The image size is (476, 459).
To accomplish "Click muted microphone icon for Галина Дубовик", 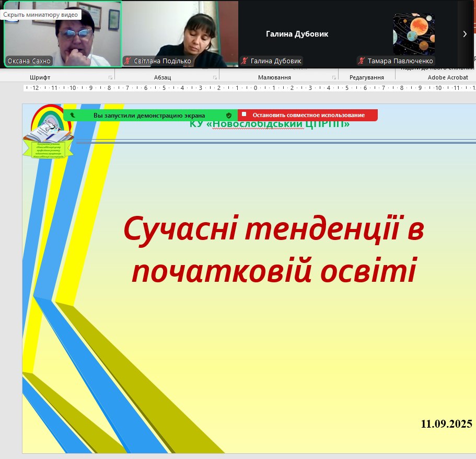I will 244,61.
